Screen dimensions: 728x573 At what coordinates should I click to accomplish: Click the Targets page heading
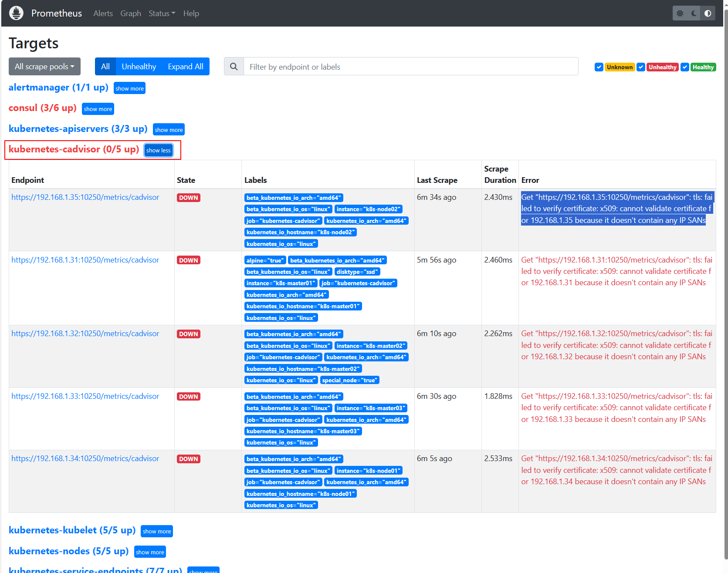click(34, 44)
